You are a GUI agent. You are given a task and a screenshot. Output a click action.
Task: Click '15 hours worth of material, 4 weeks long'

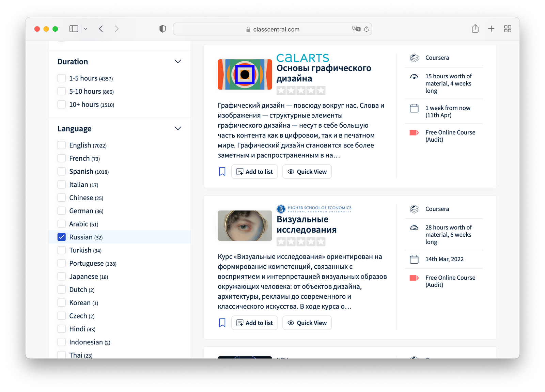pyautogui.click(x=449, y=83)
